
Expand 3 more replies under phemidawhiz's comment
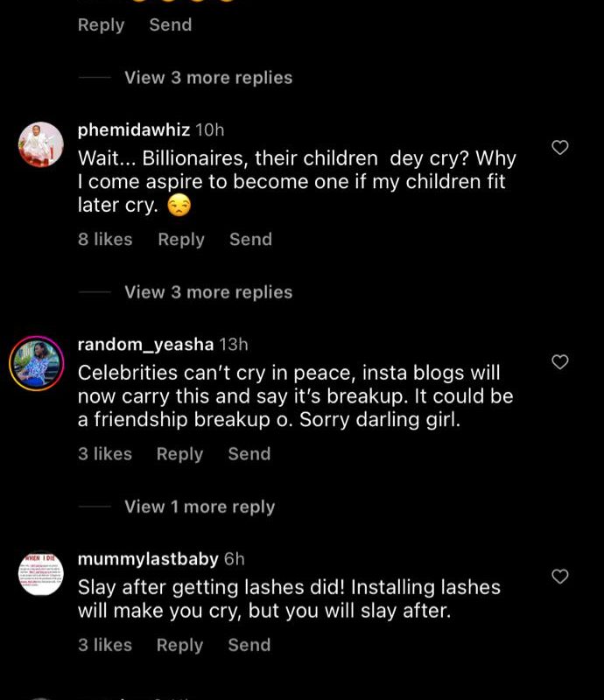pos(208,292)
